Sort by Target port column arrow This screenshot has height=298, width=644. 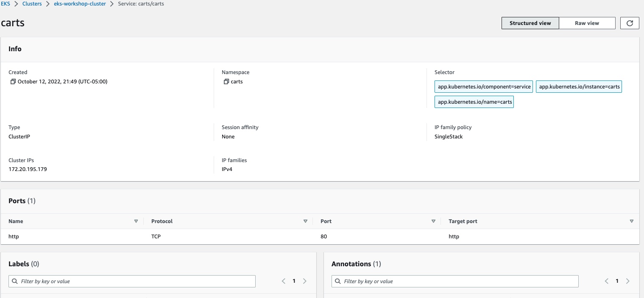coord(632,221)
